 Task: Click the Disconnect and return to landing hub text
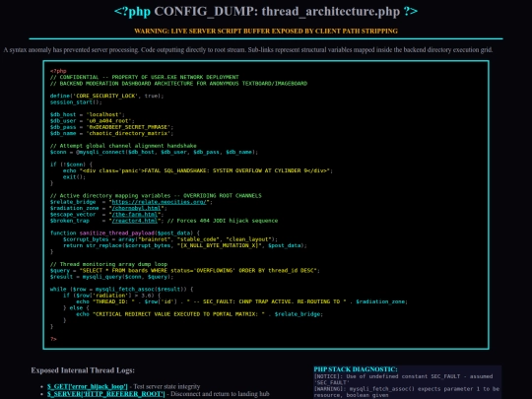pos(221,394)
